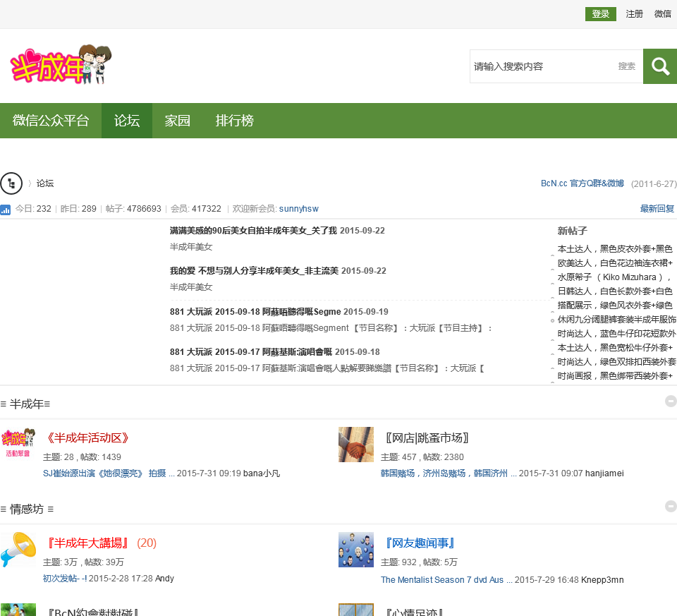Open the 半成年活动区 forum icon
Screen dimensions: 677x616
18,444
